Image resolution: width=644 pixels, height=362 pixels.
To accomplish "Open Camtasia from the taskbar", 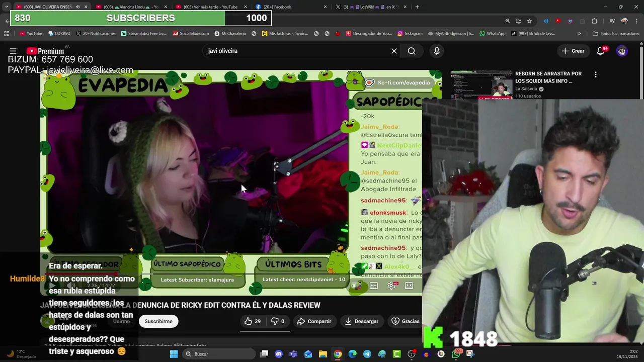I will (397, 354).
